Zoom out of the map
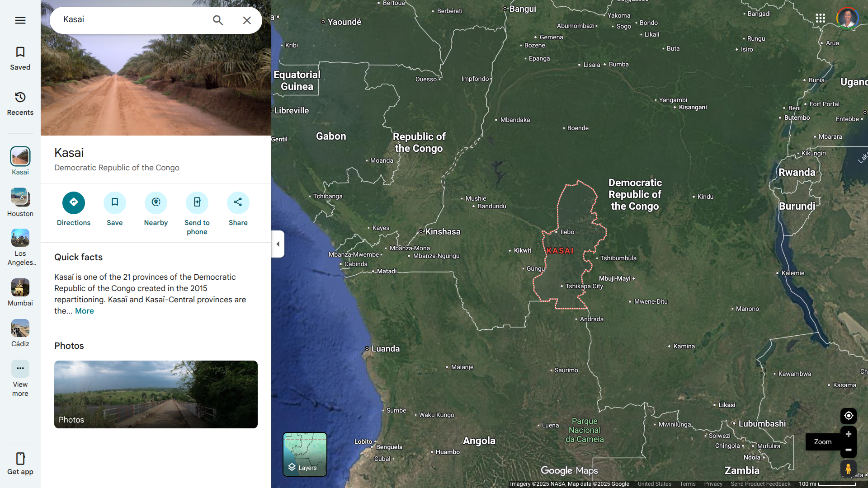Viewport: 868px width, 488px height. coord(849,450)
